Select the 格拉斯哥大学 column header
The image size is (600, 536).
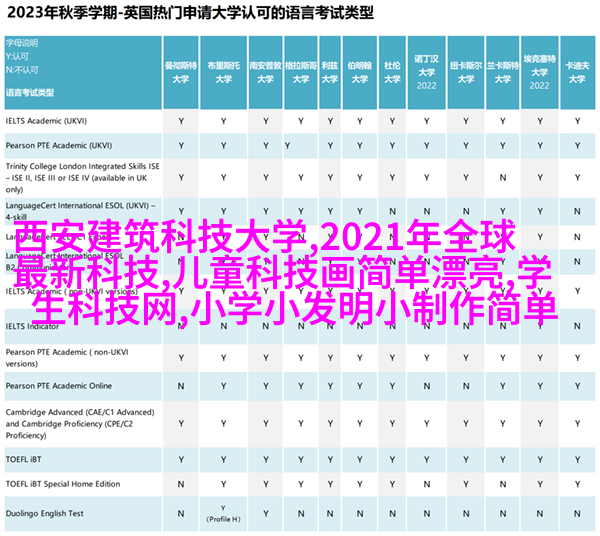click(301, 72)
